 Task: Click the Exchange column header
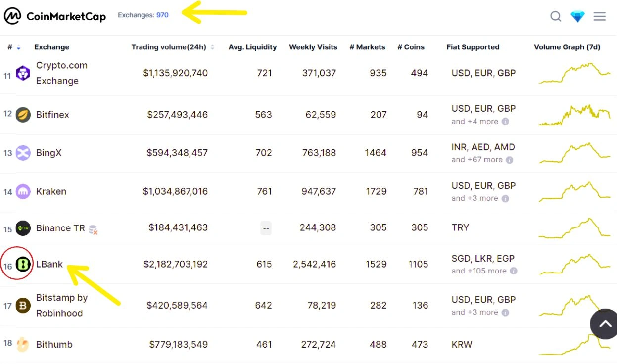point(51,47)
